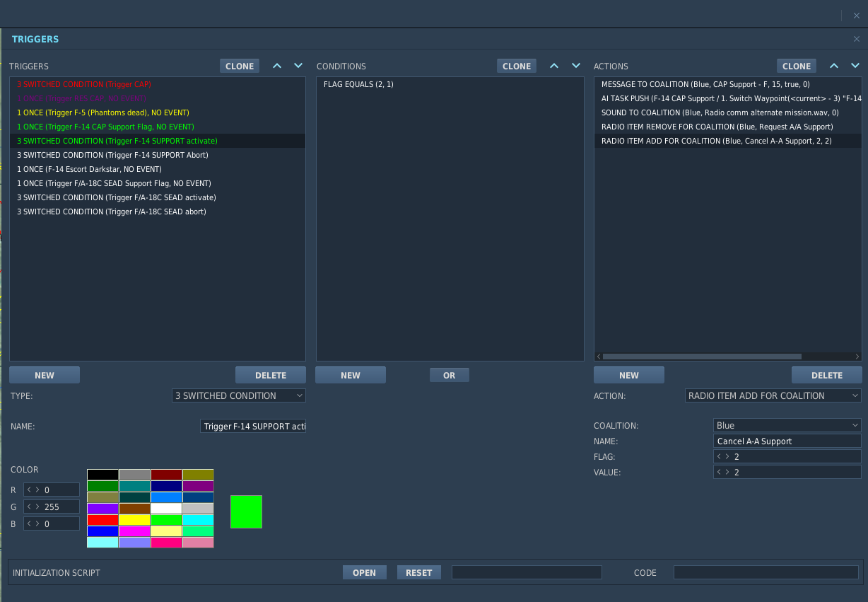This screenshot has width=868, height=602.
Task: Move action up with ACTIONS arrow
Action: click(834, 66)
